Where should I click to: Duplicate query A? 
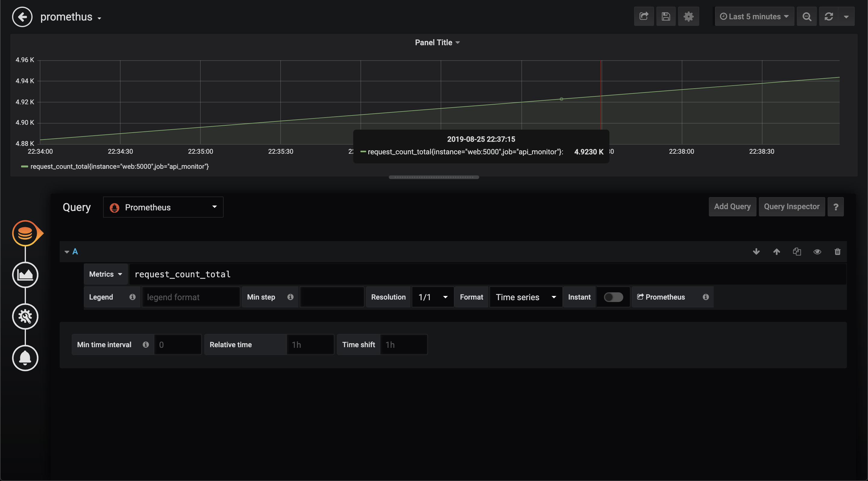(x=797, y=252)
